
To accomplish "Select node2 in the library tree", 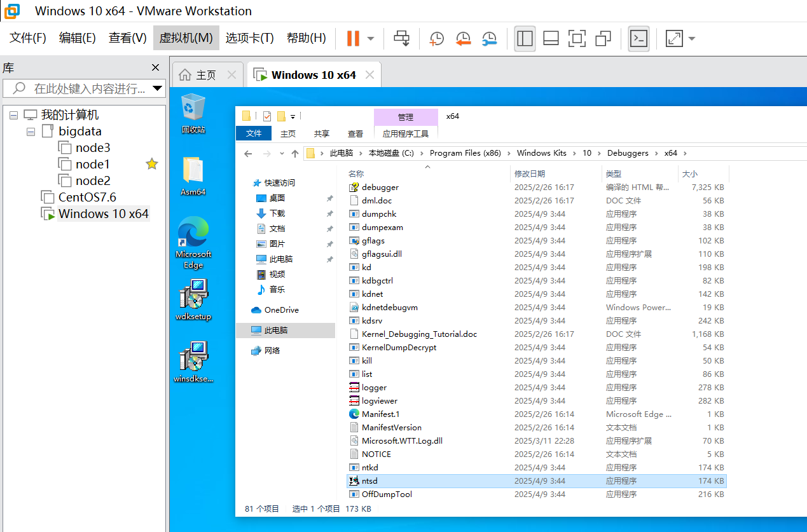I will pos(93,181).
